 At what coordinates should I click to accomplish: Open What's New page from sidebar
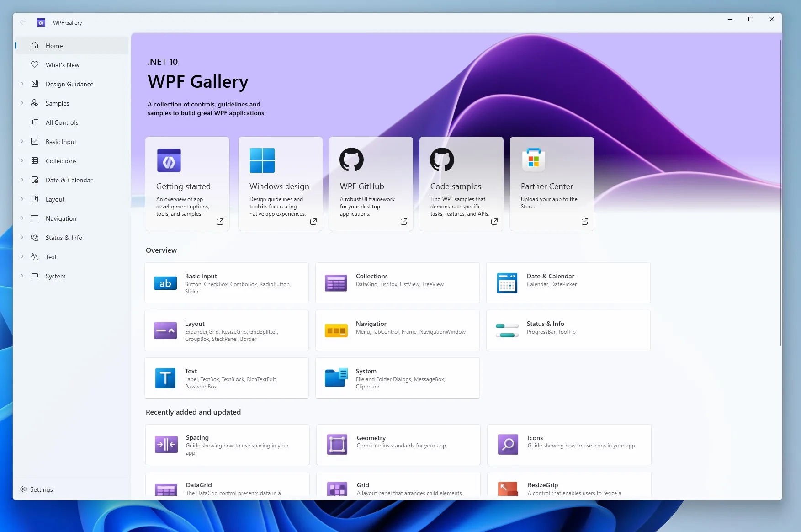tap(72, 64)
